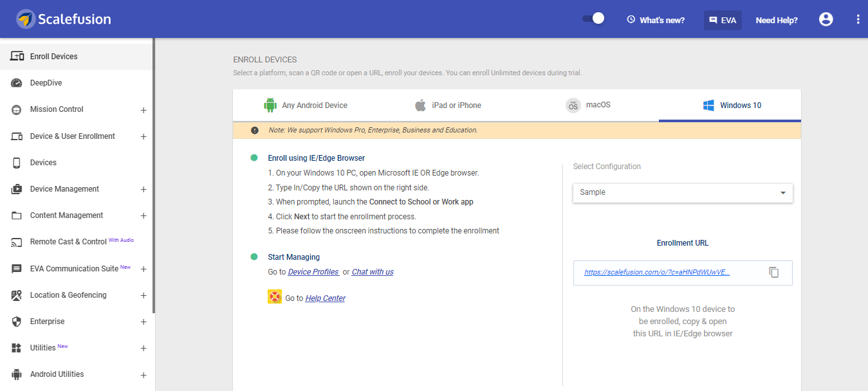Viewport: 868px width, 391px height.
Task: Flip the toggle switch in the top bar
Action: tap(592, 19)
